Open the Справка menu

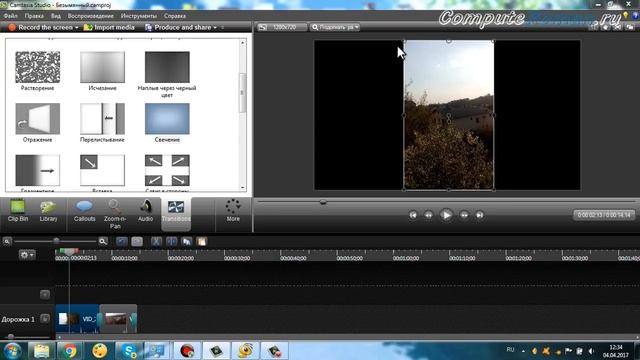pyautogui.click(x=175, y=16)
